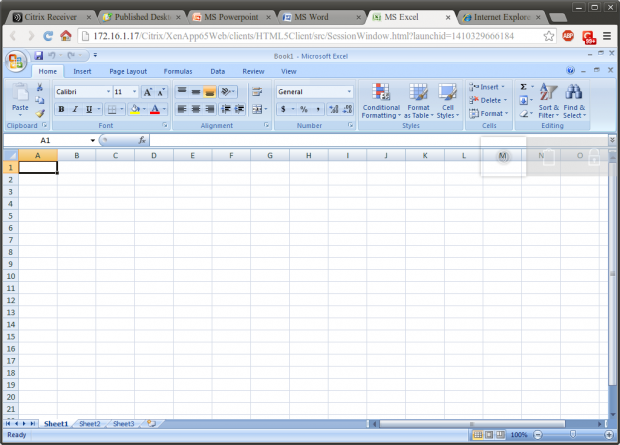
Task: Apply comma style number format
Action: (x=318, y=109)
